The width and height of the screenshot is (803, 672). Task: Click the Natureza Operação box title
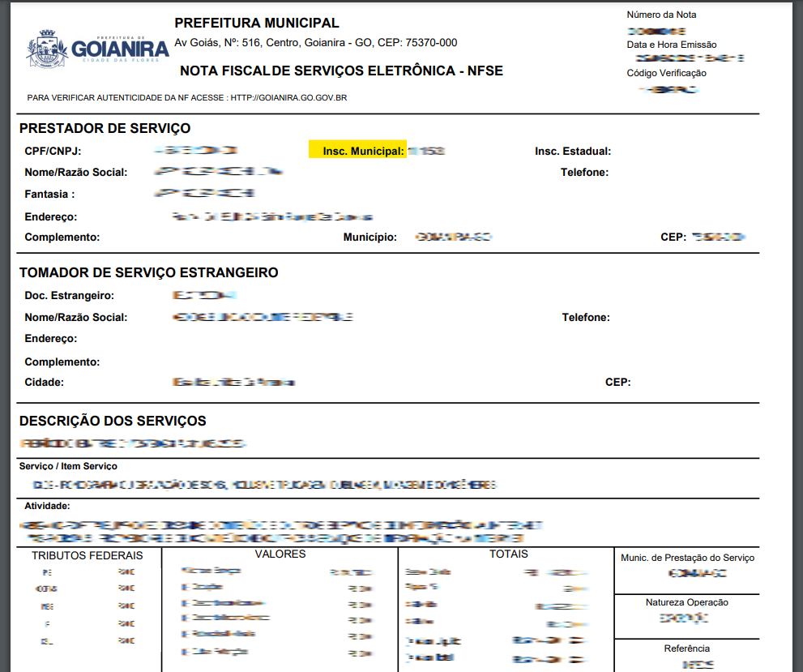pyautogui.click(x=686, y=602)
